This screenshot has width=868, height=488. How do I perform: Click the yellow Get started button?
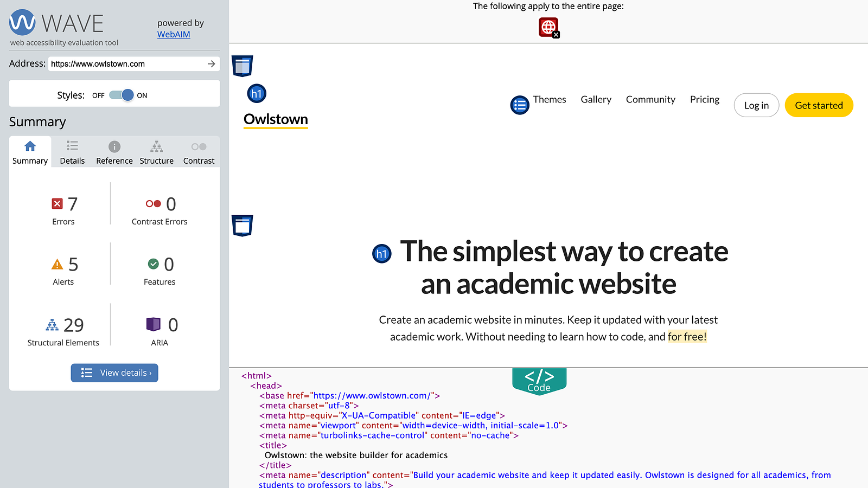click(x=819, y=105)
